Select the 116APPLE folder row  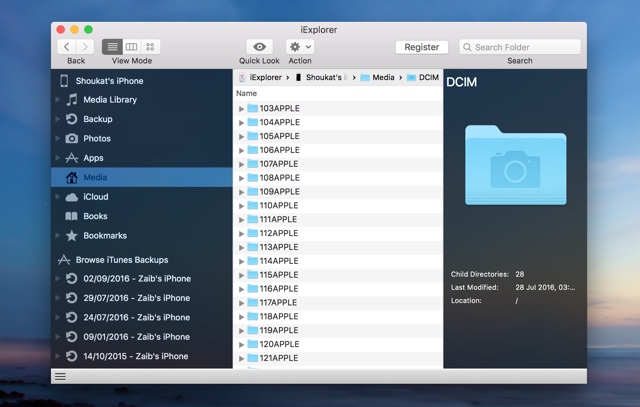pos(338,289)
